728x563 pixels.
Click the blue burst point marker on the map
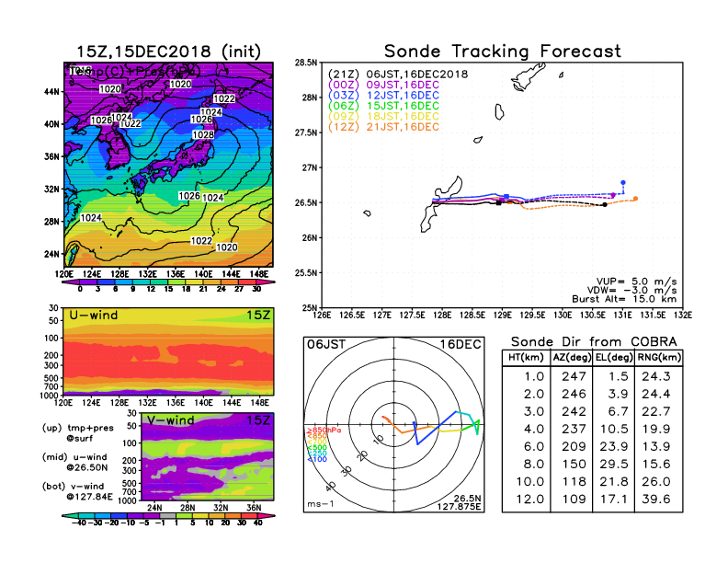tap(623, 183)
